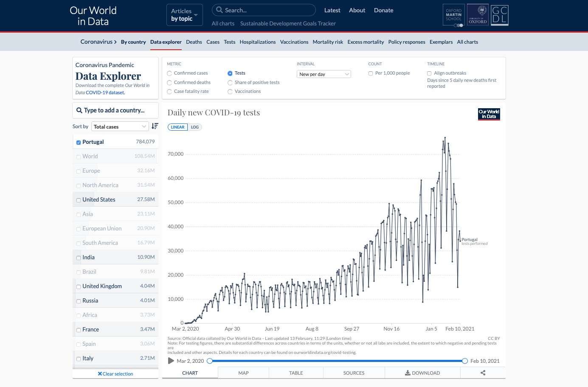Enable Per 1,000 people checkbox
This screenshot has width=588, height=387.
[x=371, y=73]
